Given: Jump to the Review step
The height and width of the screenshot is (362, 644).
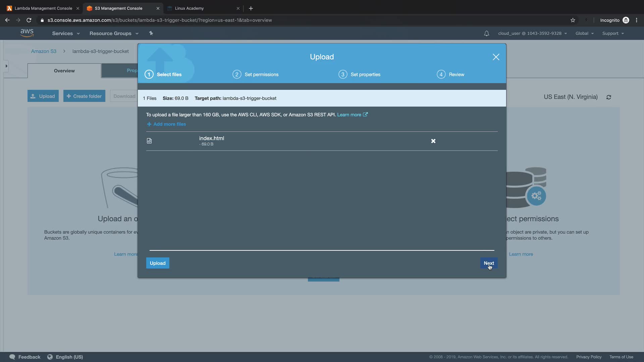Looking at the screenshot, I should [450, 74].
